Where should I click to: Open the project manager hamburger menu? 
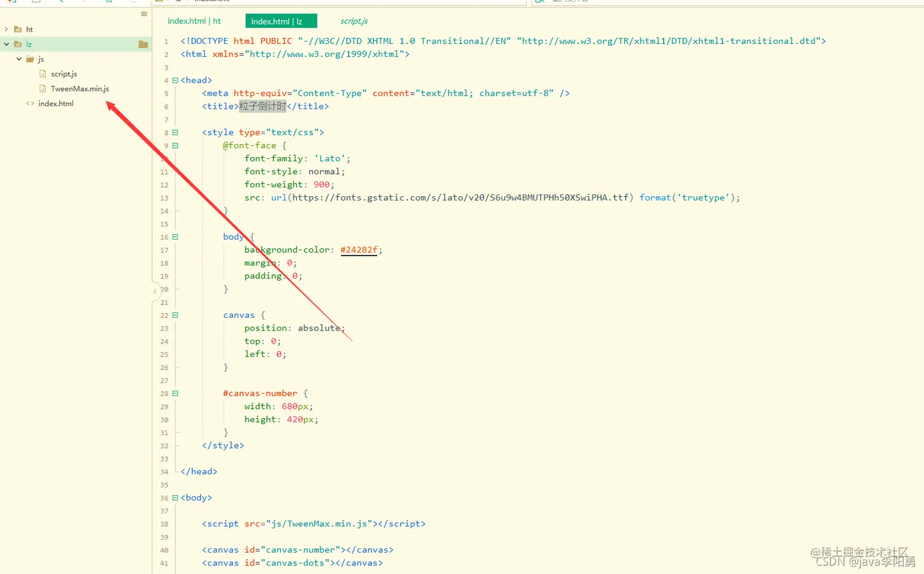pos(144,14)
